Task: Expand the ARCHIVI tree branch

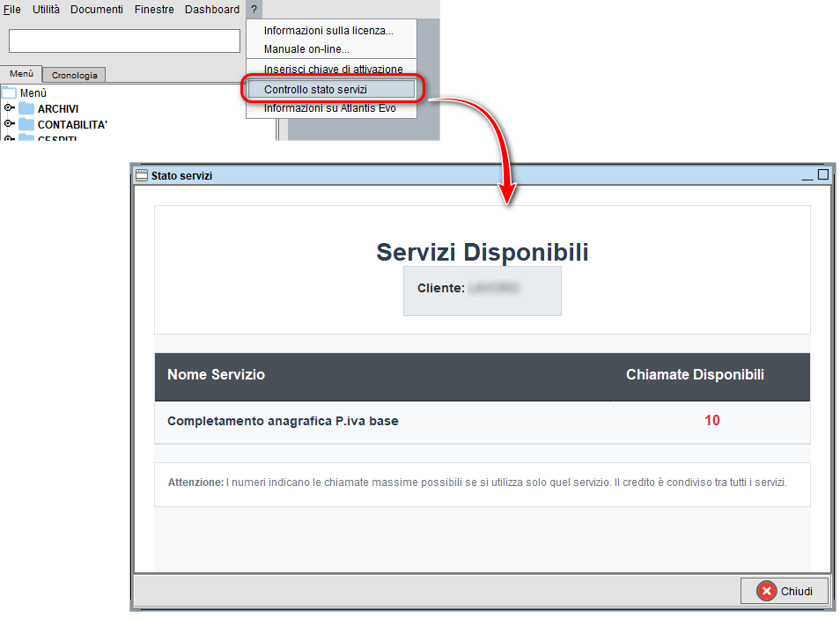Action: [x=9, y=108]
